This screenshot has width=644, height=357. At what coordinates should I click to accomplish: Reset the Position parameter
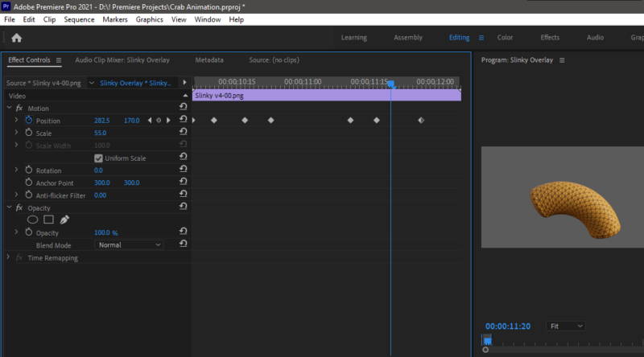click(184, 119)
